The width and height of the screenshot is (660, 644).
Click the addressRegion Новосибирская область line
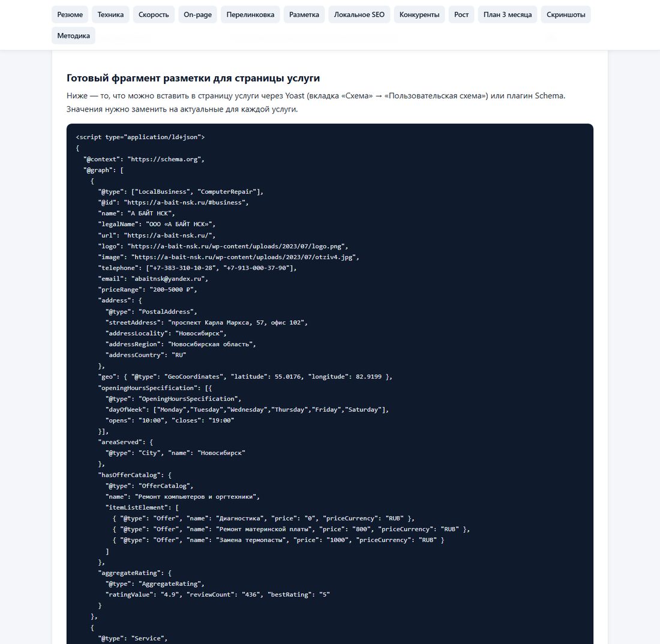point(181,344)
